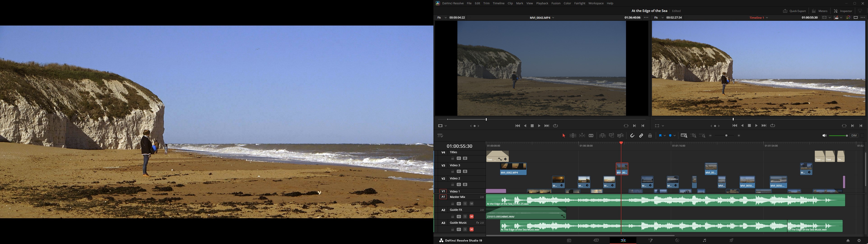Screen dimensions: 868x244
Task: Lock the V3 Video 3 track
Action: [x=453, y=171]
